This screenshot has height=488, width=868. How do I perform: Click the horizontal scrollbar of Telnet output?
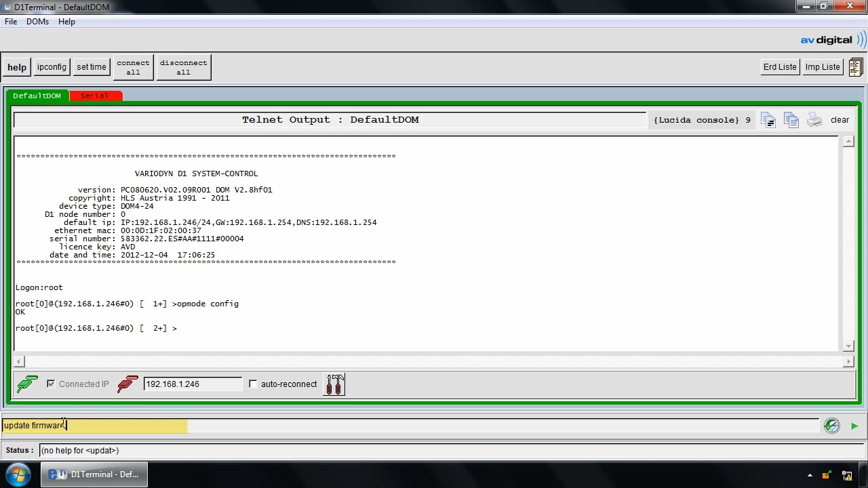point(431,362)
